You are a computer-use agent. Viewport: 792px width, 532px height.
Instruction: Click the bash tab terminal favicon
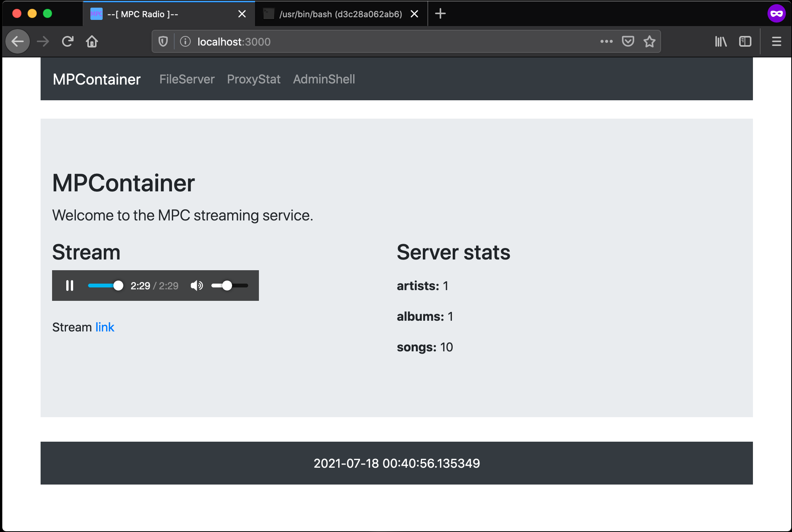[x=269, y=14]
